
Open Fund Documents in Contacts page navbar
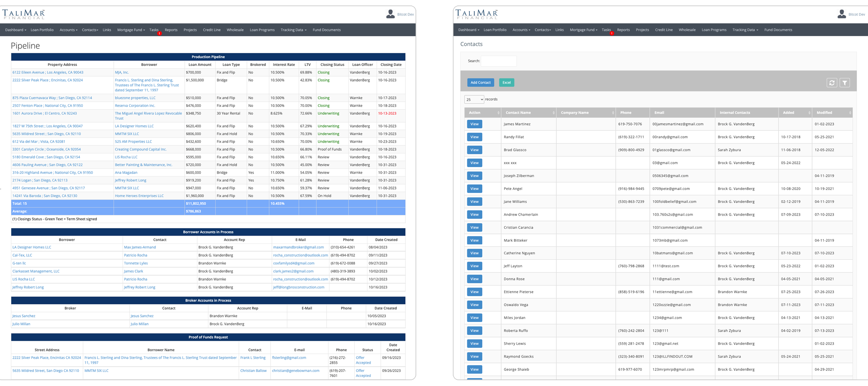click(x=778, y=30)
